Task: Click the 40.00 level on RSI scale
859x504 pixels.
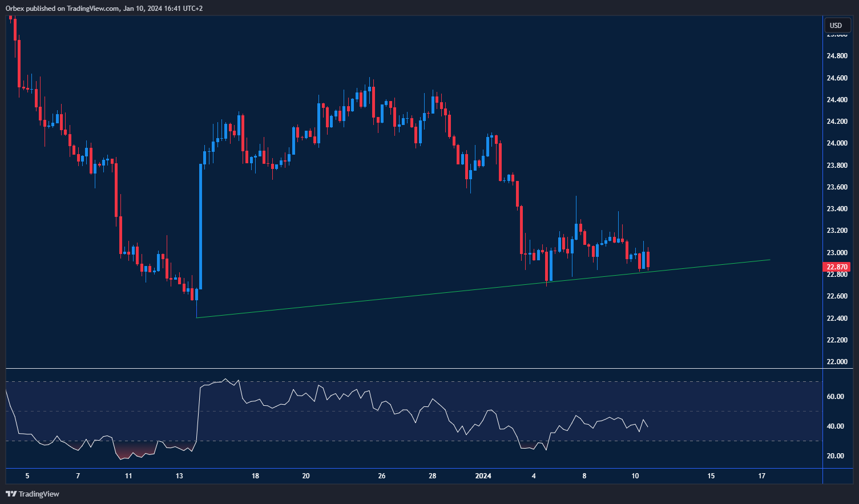Action: coord(835,426)
